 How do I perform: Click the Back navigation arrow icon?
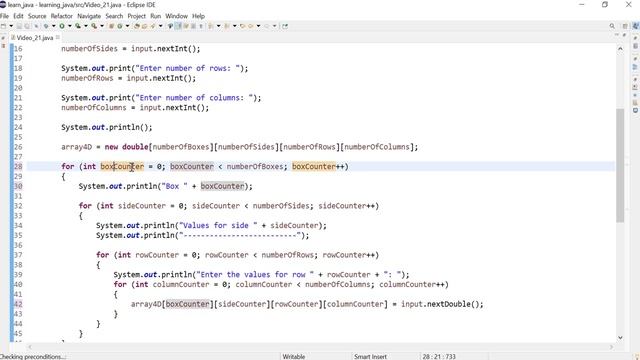point(251,26)
